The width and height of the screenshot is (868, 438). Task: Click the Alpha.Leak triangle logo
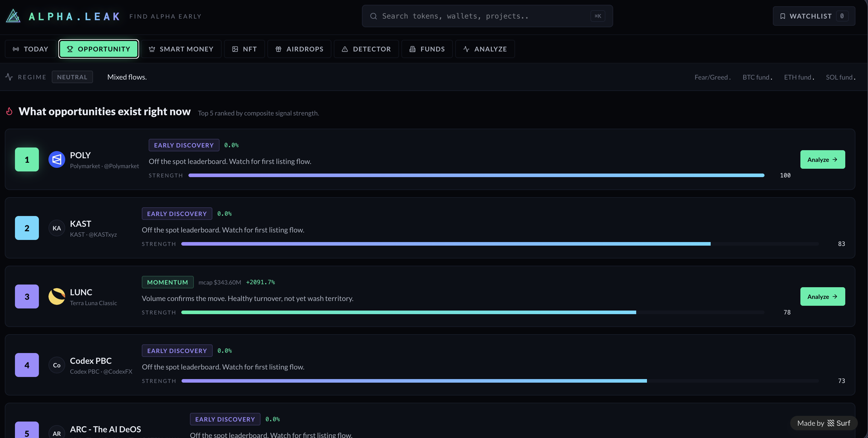pos(13,16)
